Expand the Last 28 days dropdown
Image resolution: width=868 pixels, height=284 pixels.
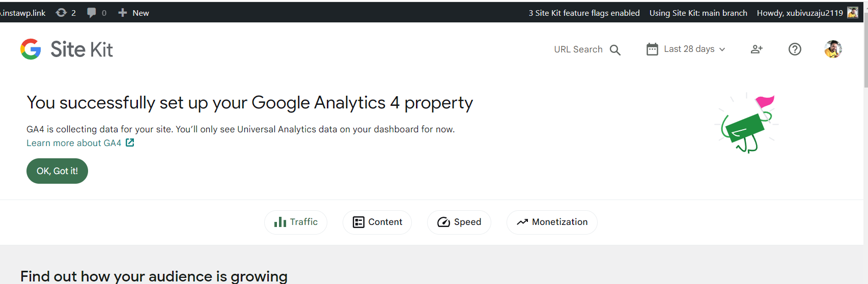[x=689, y=49]
